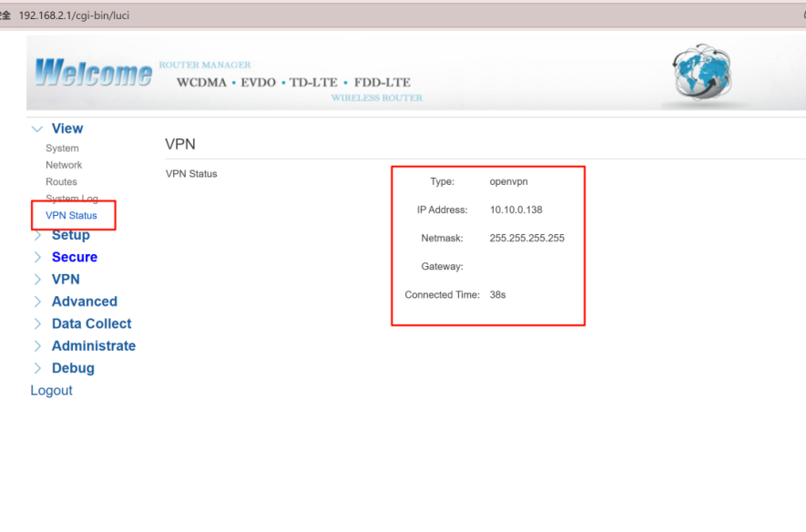Select Routes in the sidebar
Image resolution: width=806 pixels, height=532 pixels.
click(61, 182)
